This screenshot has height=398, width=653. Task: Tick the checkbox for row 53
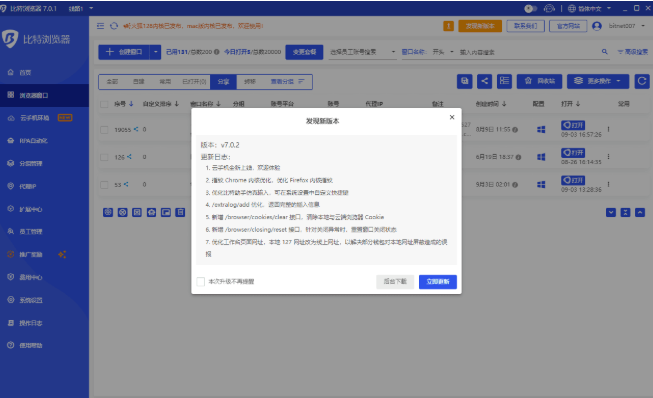pyautogui.click(x=104, y=185)
